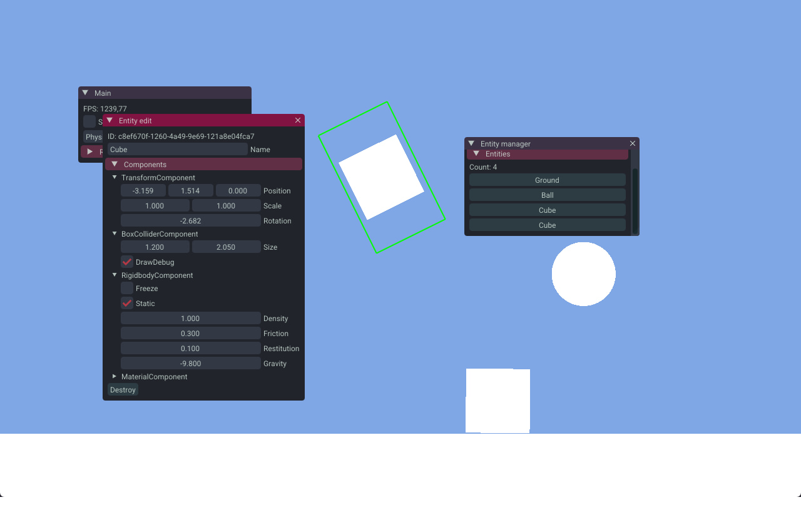The width and height of the screenshot is (801, 532).
Task: Select the Ball entity
Action: (x=548, y=195)
